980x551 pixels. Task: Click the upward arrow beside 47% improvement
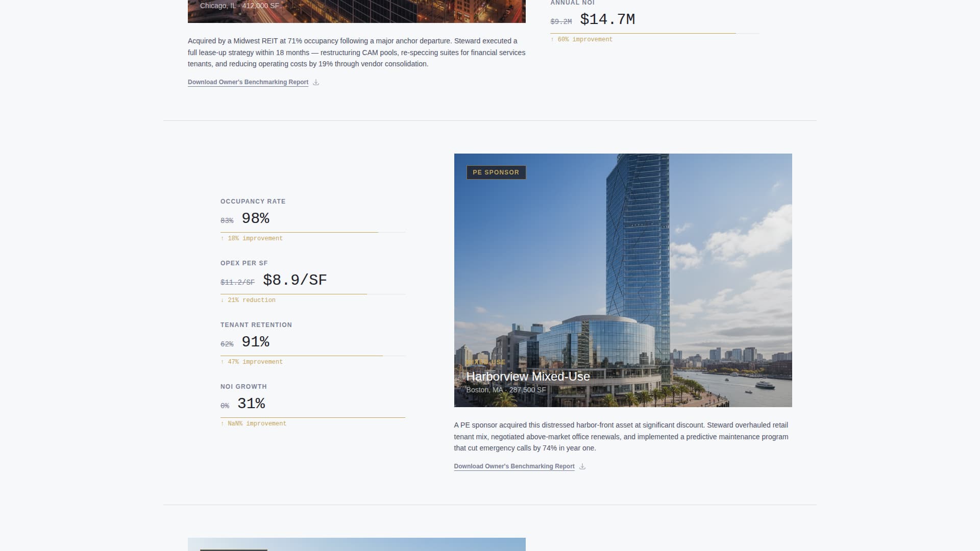(223, 362)
